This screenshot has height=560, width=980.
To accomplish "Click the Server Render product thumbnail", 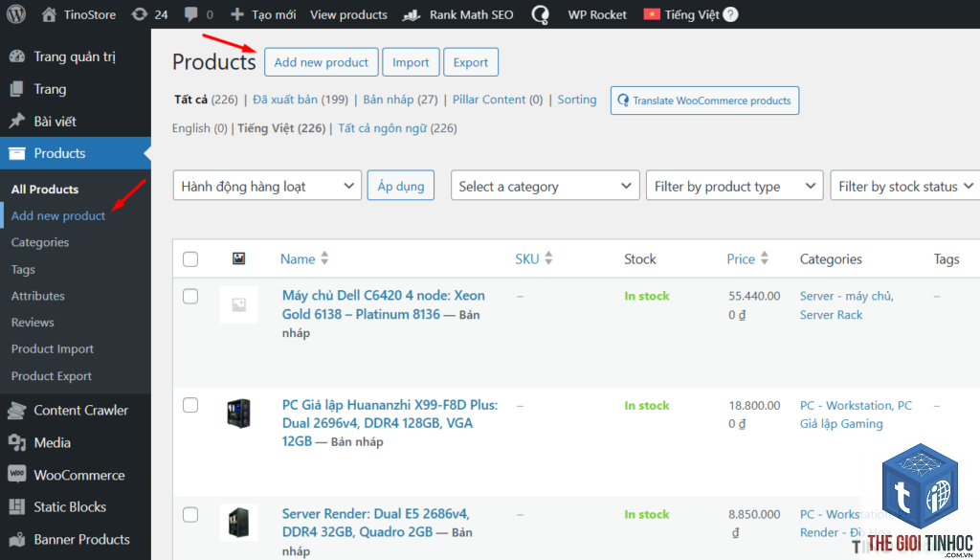I will [x=238, y=523].
